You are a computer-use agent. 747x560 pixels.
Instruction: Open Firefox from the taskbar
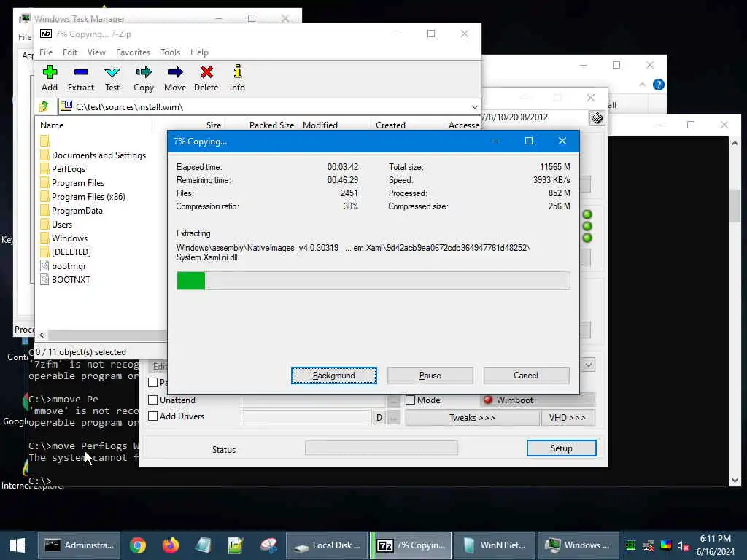coord(170,545)
